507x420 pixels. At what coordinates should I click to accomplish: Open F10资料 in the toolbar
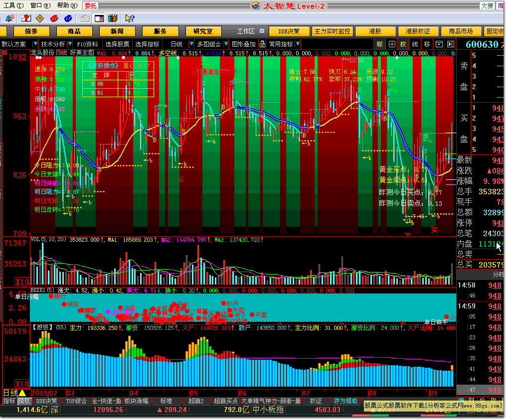(x=87, y=44)
